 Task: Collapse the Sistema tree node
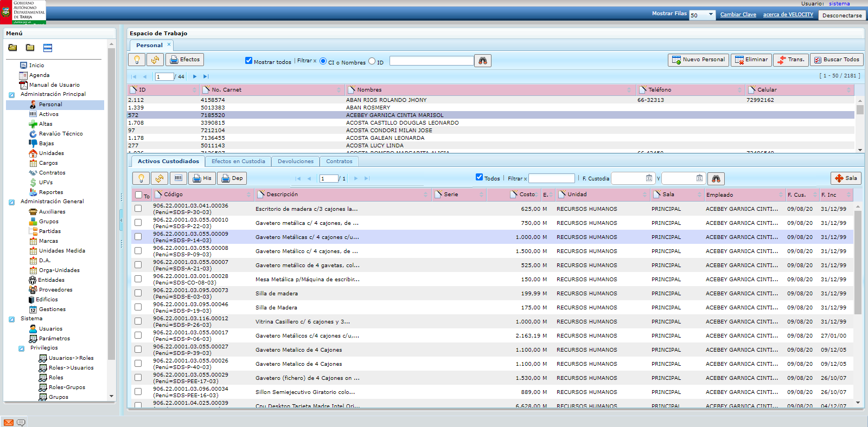click(11, 319)
